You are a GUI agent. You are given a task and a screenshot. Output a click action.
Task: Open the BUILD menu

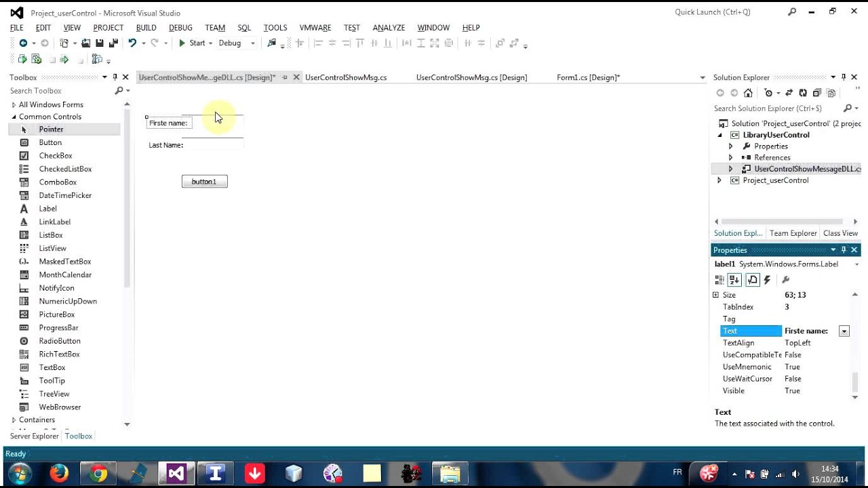pyautogui.click(x=146, y=28)
